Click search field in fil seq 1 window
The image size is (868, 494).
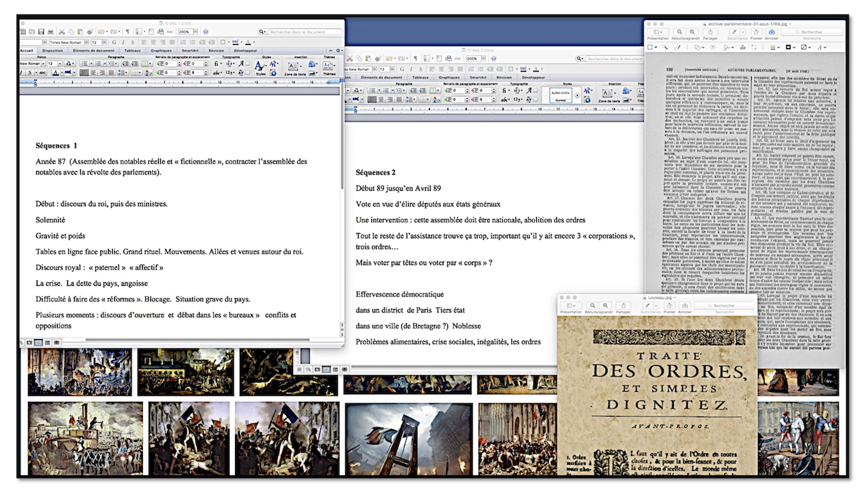pyautogui.click(x=300, y=31)
